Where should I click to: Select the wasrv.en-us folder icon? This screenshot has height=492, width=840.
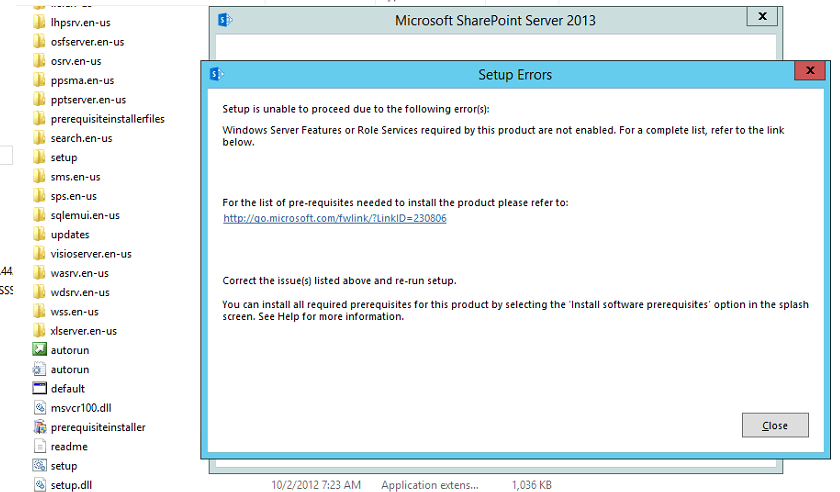(39, 273)
